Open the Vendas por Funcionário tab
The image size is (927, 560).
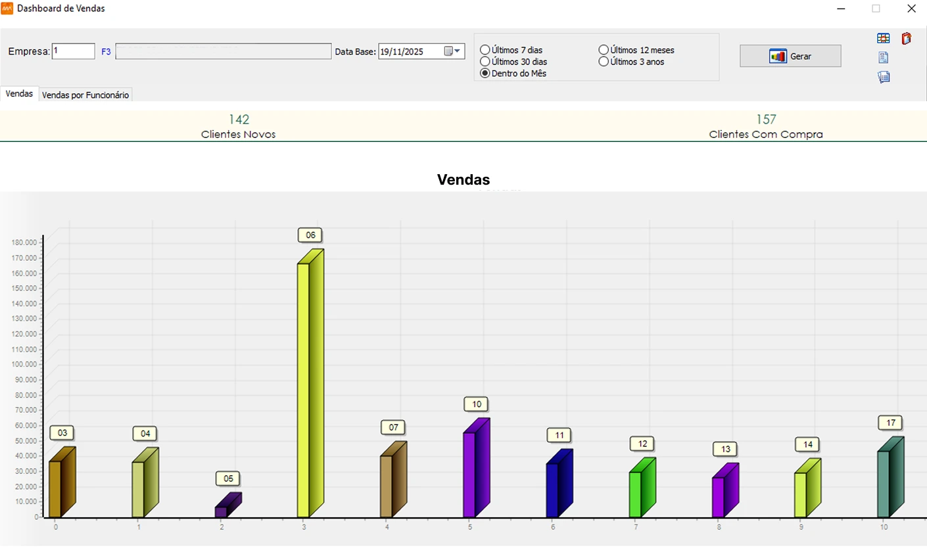tap(85, 95)
